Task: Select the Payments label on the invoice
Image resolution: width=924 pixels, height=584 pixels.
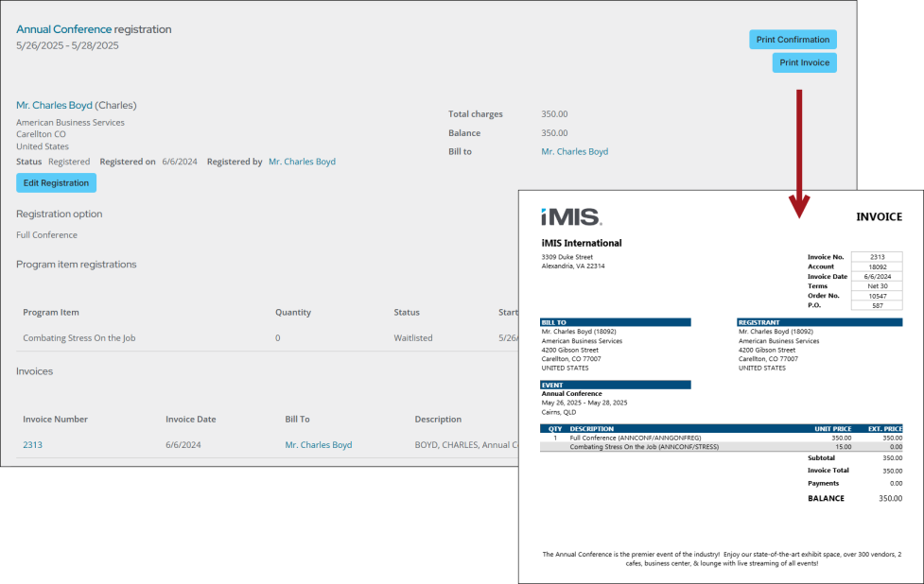Action: tap(823, 483)
